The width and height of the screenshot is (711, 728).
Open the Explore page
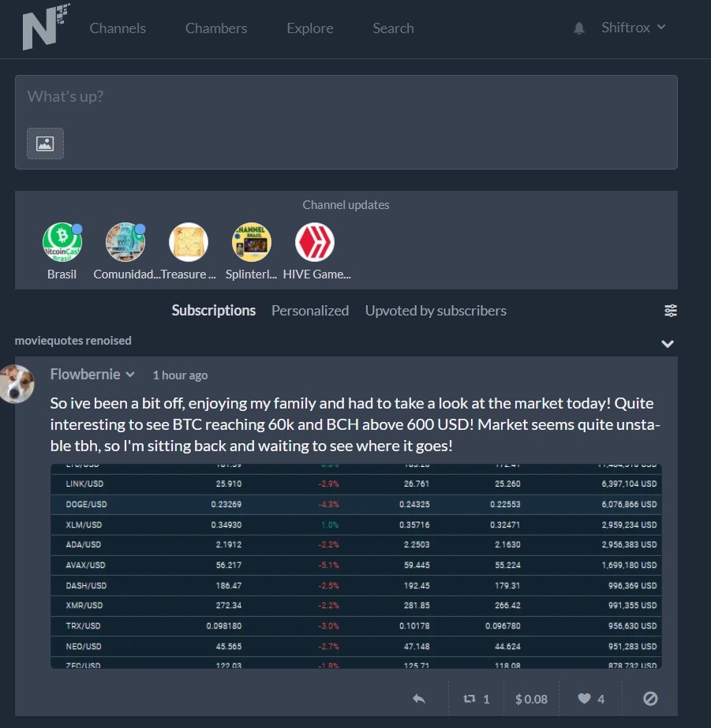click(x=310, y=28)
